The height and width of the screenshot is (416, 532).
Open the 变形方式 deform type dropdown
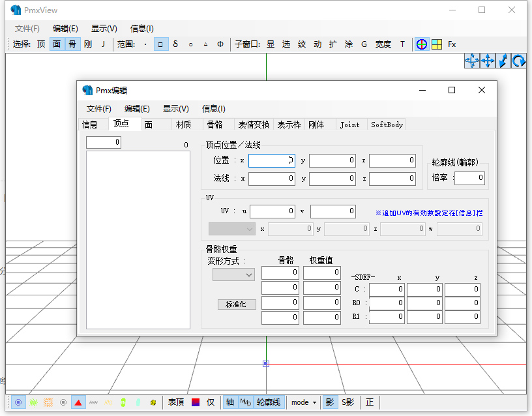(x=234, y=275)
